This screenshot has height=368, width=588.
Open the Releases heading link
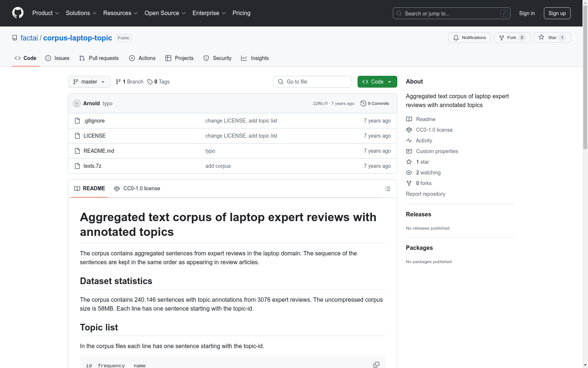(419, 214)
